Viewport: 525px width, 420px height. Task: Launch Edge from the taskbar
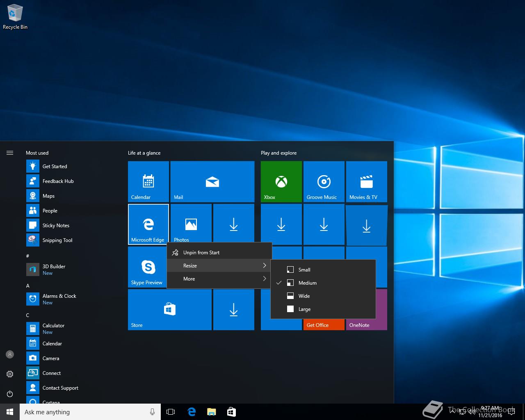click(x=192, y=412)
